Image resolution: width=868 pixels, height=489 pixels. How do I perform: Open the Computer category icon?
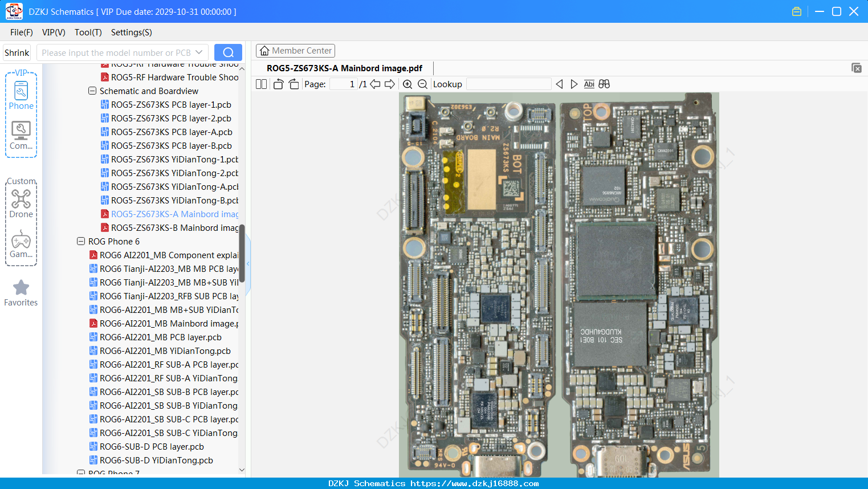[x=21, y=136]
